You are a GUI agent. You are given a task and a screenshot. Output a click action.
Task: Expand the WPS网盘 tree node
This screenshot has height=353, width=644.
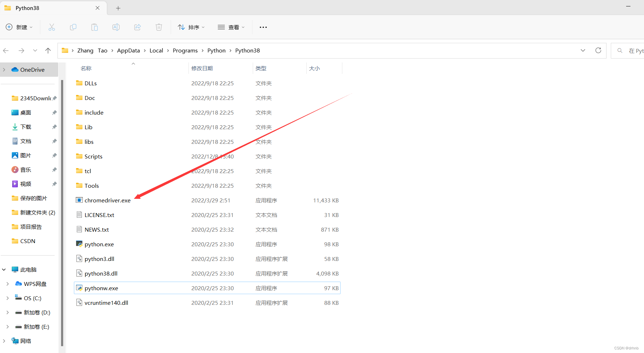point(8,284)
